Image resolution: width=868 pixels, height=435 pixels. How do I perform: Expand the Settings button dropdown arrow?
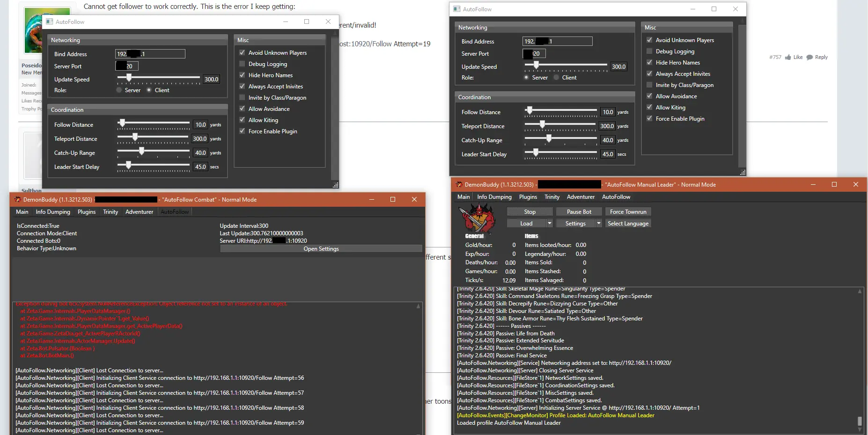[x=598, y=224]
